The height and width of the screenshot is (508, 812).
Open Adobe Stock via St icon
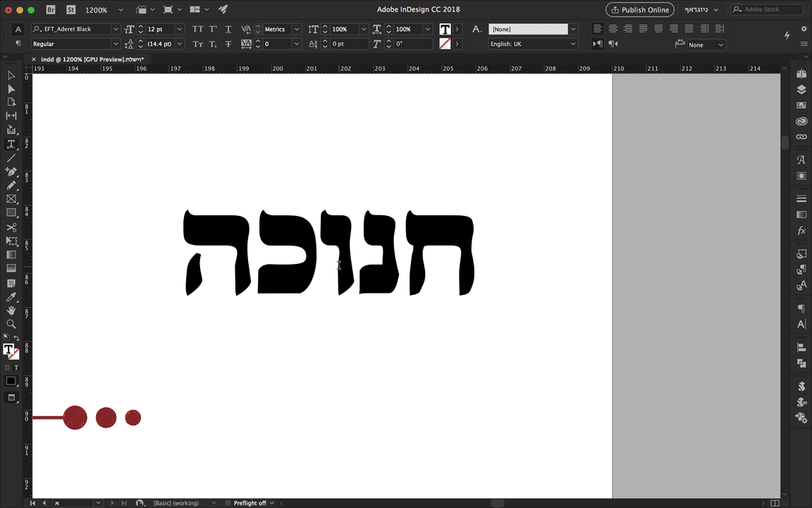(x=71, y=9)
